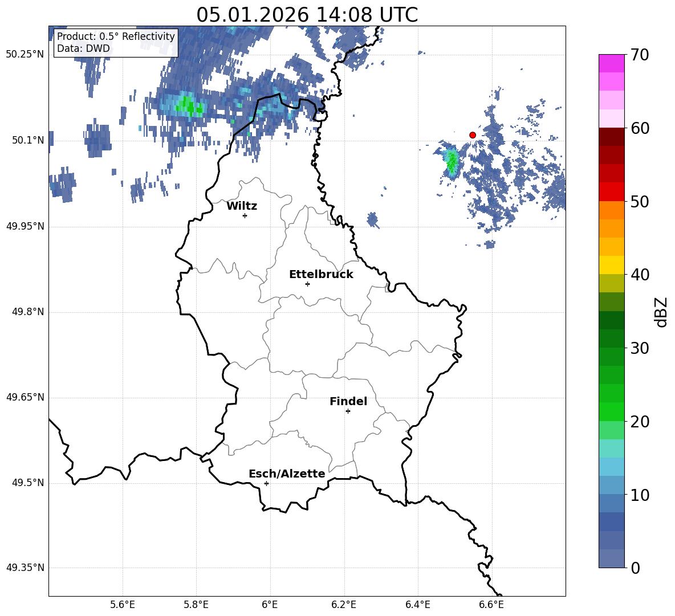Pick the dark red colorbar segment below 60
Image resolution: width=675 pixels, height=616 pixels.
coord(612,137)
